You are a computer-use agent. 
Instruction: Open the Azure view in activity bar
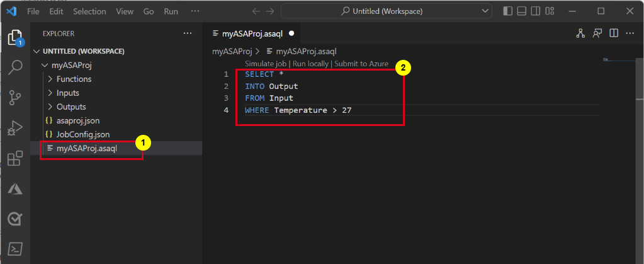[15, 189]
